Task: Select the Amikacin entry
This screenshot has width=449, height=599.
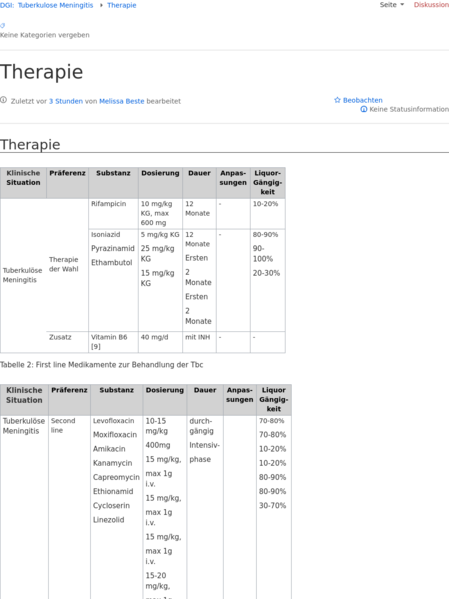Action: [x=109, y=449]
